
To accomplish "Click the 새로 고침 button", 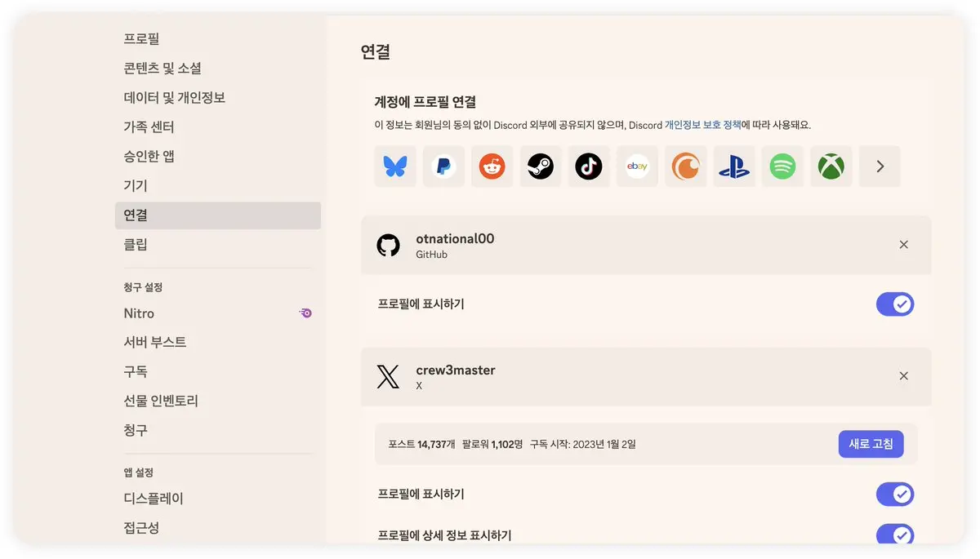I will pos(871,444).
